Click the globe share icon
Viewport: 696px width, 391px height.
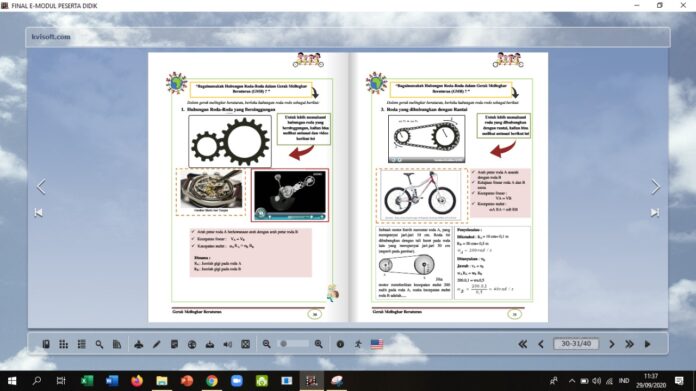(192, 344)
